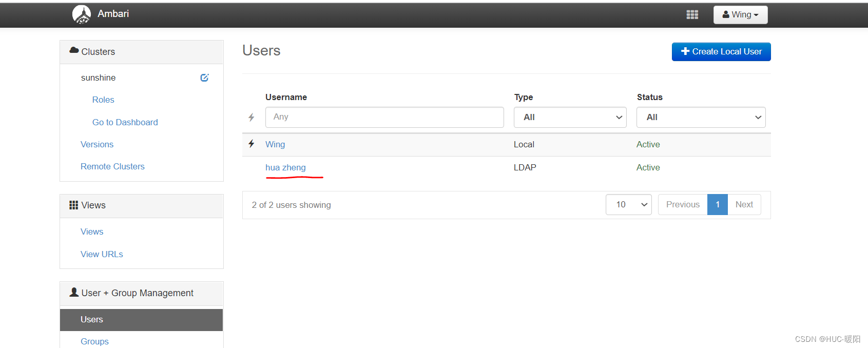
Task: Click the LDAP type cell for hua zheng
Action: 525,167
